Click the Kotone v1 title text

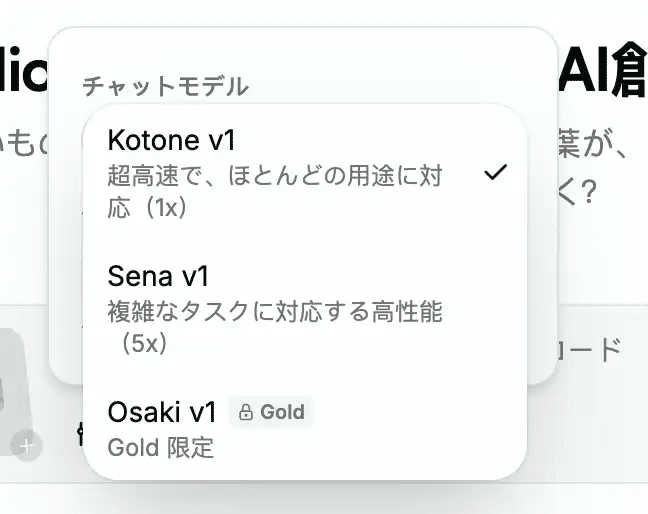coord(171,139)
